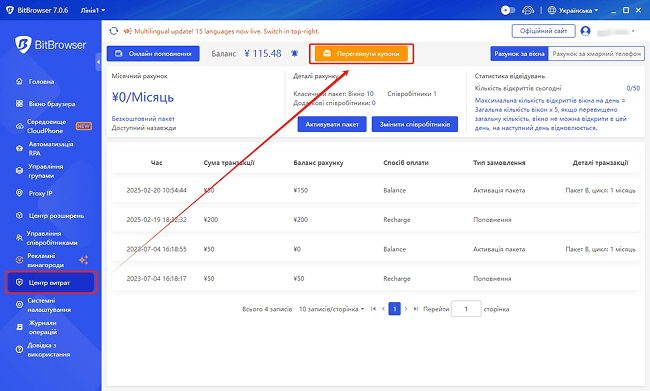Click the Тип замовлення column header
650x391 pixels.
point(499,163)
